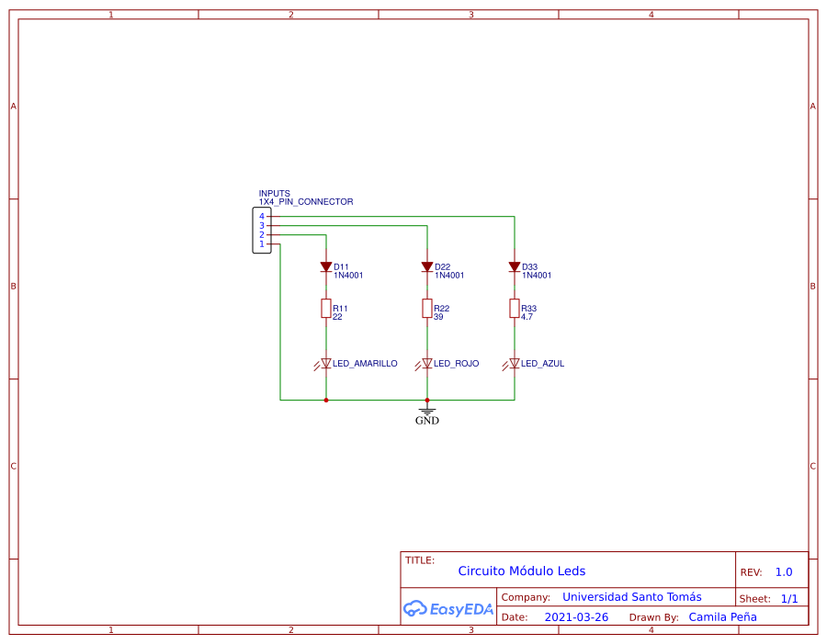Select resistor R33 with value 4.7

coord(514,309)
